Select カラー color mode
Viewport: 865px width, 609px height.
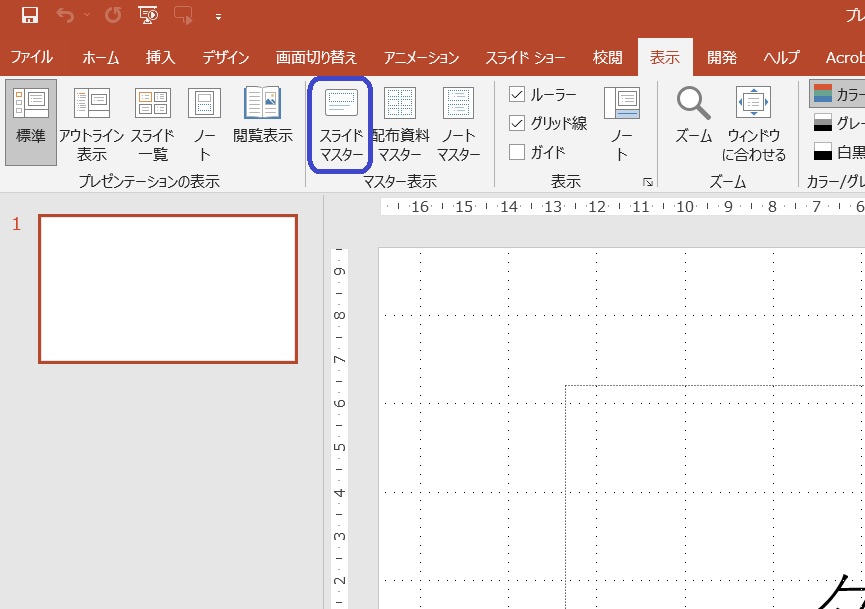(x=837, y=94)
